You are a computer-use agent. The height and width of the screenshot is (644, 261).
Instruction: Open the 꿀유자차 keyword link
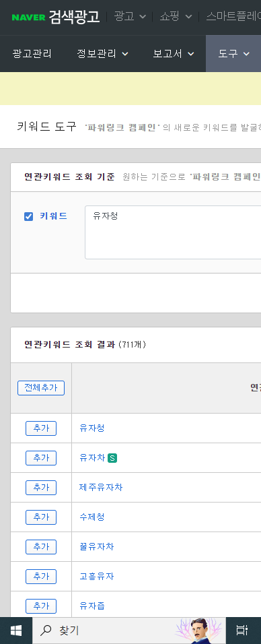[x=96, y=547]
